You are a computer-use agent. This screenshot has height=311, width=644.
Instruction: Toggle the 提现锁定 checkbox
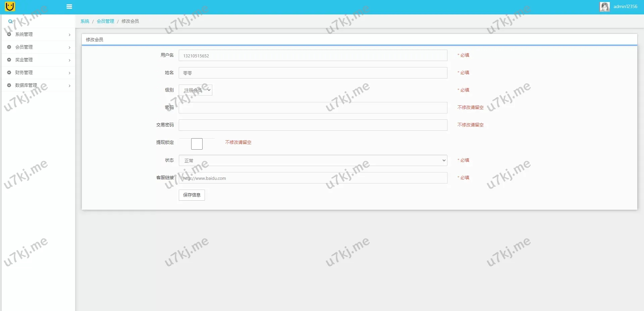click(197, 144)
